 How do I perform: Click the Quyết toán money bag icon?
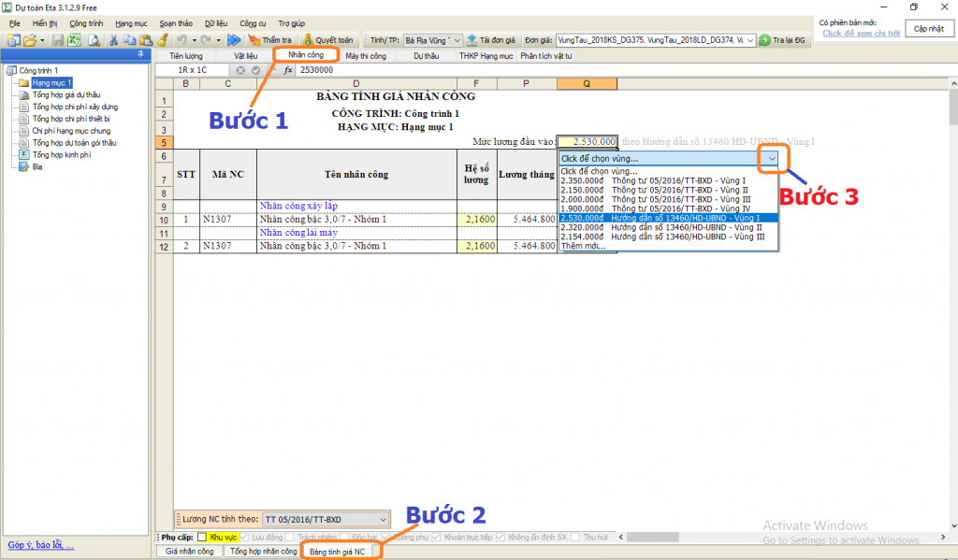[x=307, y=40]
